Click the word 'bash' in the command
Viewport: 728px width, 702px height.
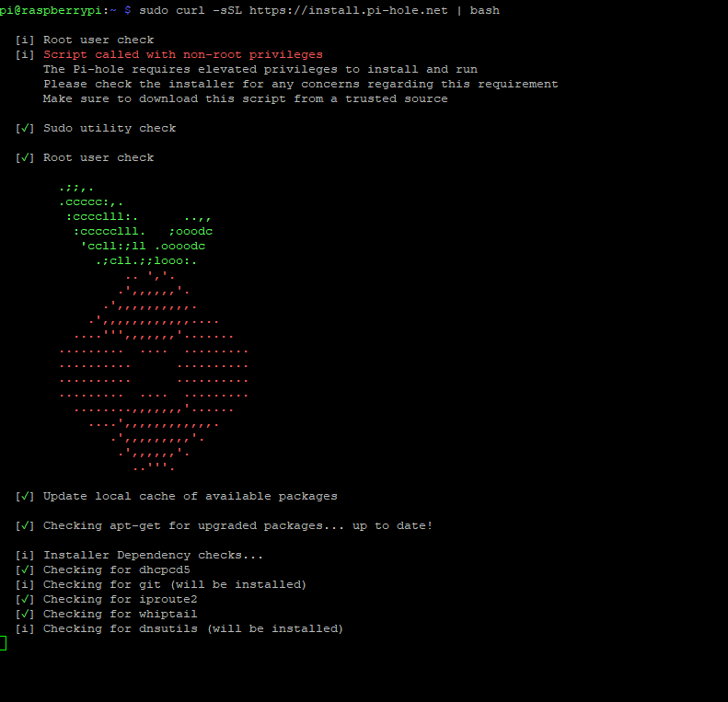(x=485, y=10)
